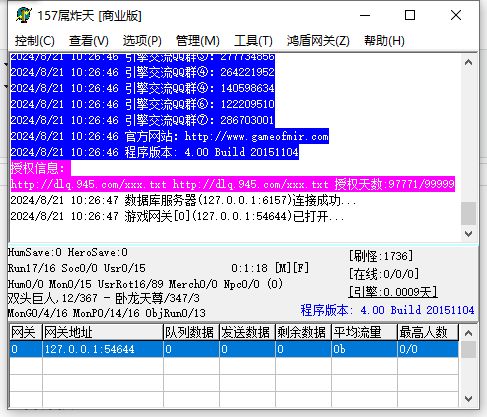The height and width of the screenshot is (417, 487).
Task: Minimize the 157屠炸天 window
Action: pyautogui.click(x=365, y=15)
